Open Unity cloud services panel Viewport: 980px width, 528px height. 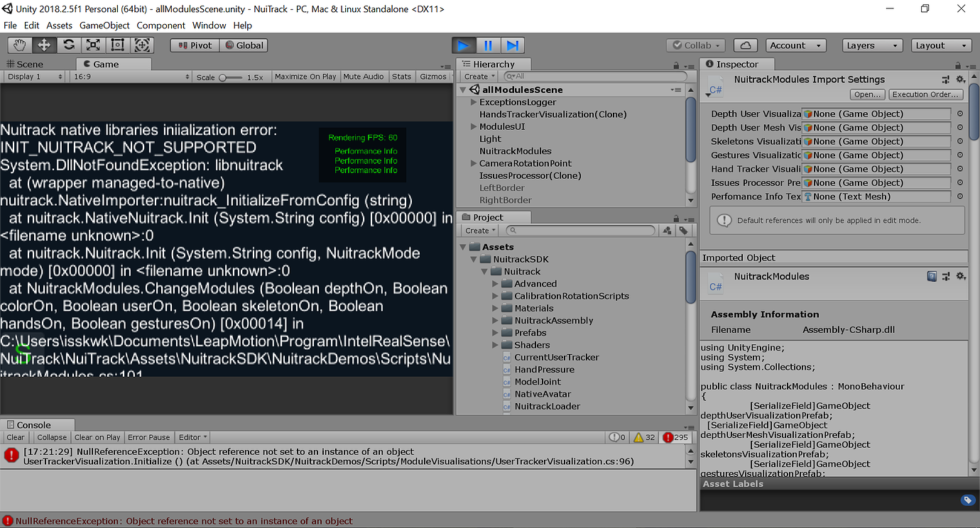(x=746, y=45)
